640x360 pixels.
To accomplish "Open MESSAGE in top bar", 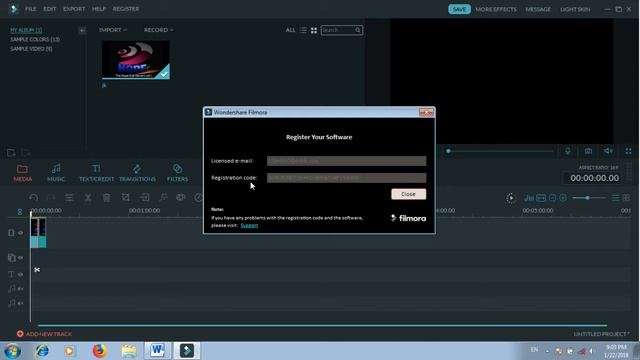I will click(x=538, y=9).
